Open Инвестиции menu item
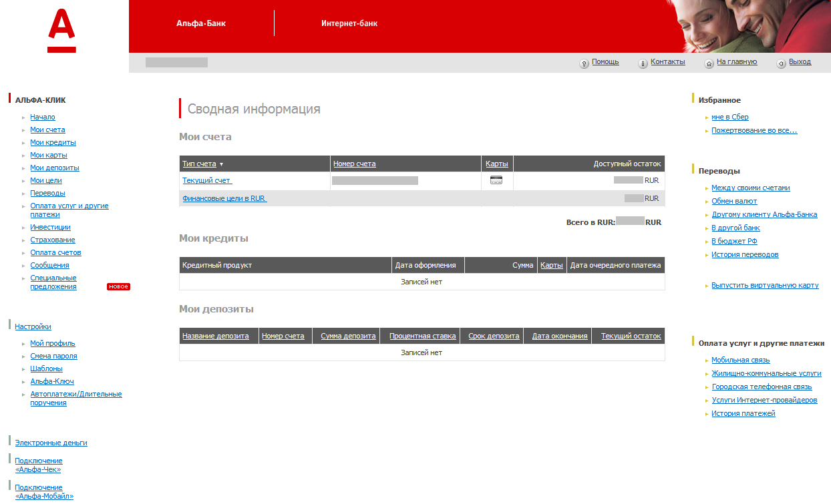Screen dimensions: 831x504 (x=50, y=227)
